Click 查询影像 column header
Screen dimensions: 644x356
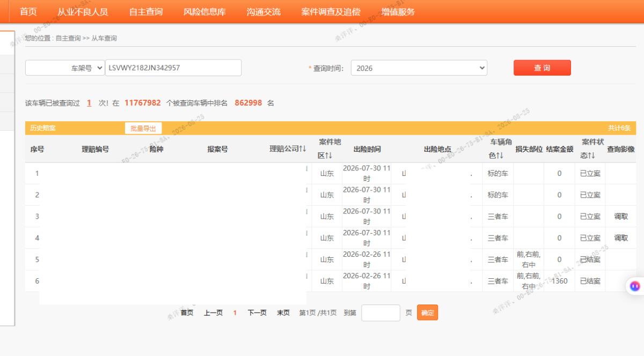tap(621, 149)
